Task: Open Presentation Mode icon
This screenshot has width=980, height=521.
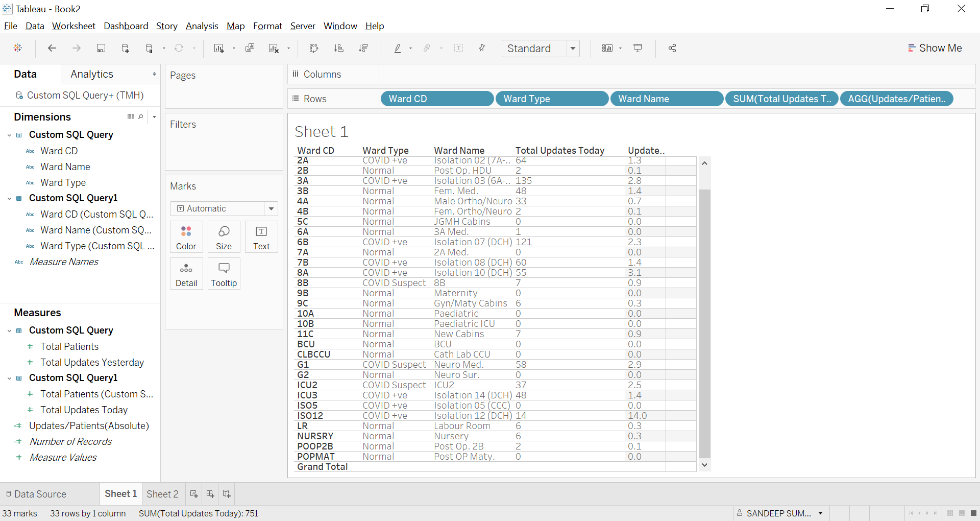Action: point(638,48)
